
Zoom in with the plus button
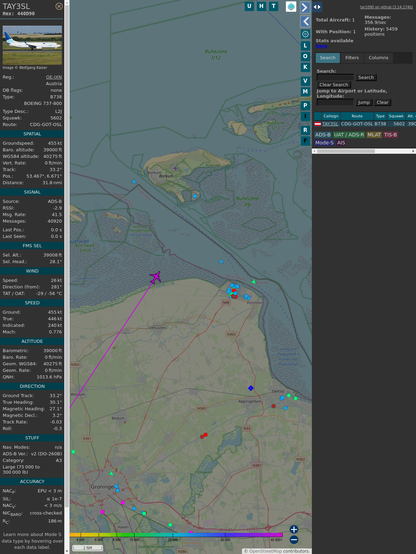tap(294, 529)
